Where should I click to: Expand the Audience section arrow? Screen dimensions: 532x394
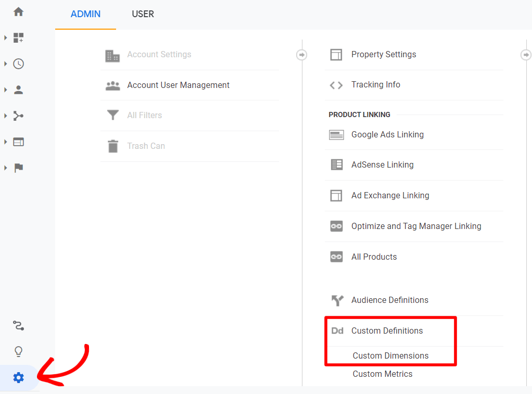(x=5, y=90)
